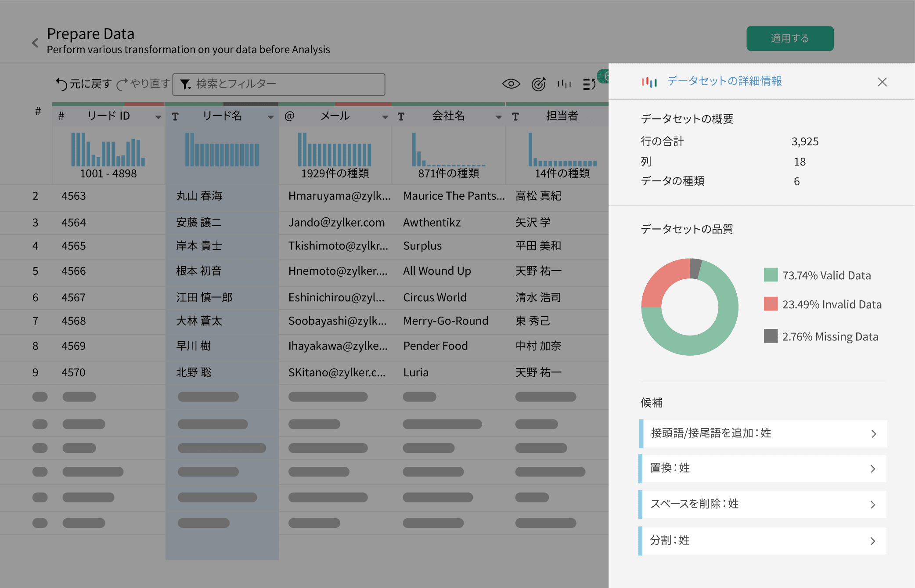
Task: Open the ruleset list-with-arrow toolbar icon
Action: point(589,84)
